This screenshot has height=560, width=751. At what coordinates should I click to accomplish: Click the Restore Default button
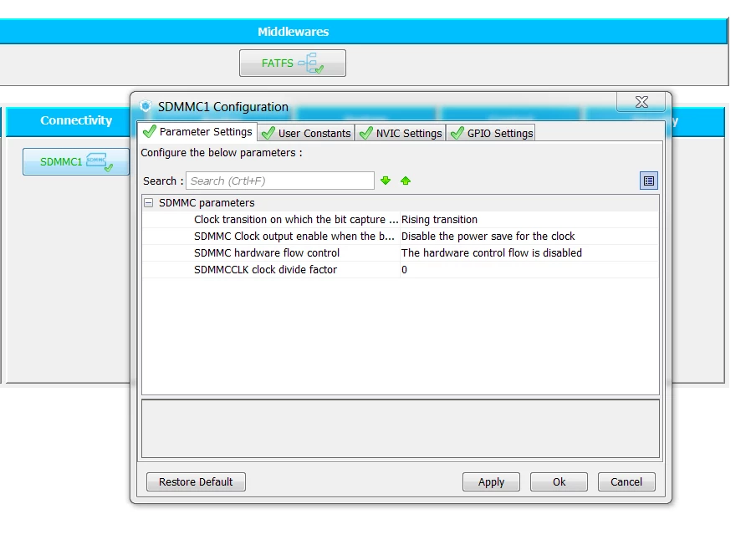click(196, 482)
